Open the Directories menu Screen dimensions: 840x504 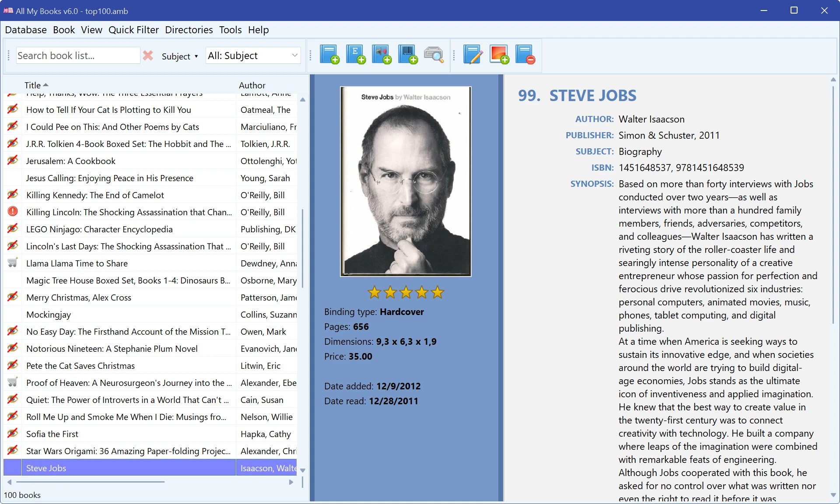point(189,30)
